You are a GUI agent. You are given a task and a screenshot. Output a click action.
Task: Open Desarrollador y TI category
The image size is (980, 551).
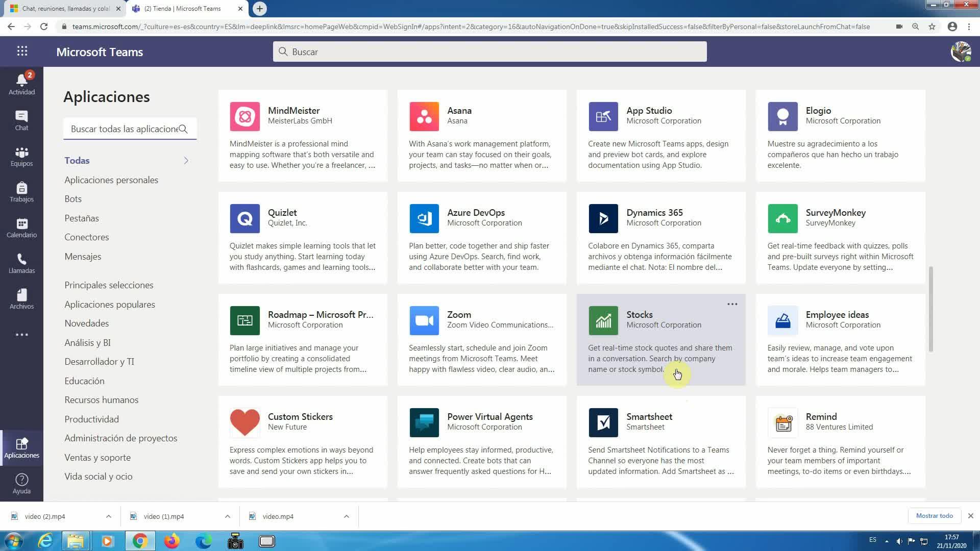pyautogui.click(x=99, y=362)
